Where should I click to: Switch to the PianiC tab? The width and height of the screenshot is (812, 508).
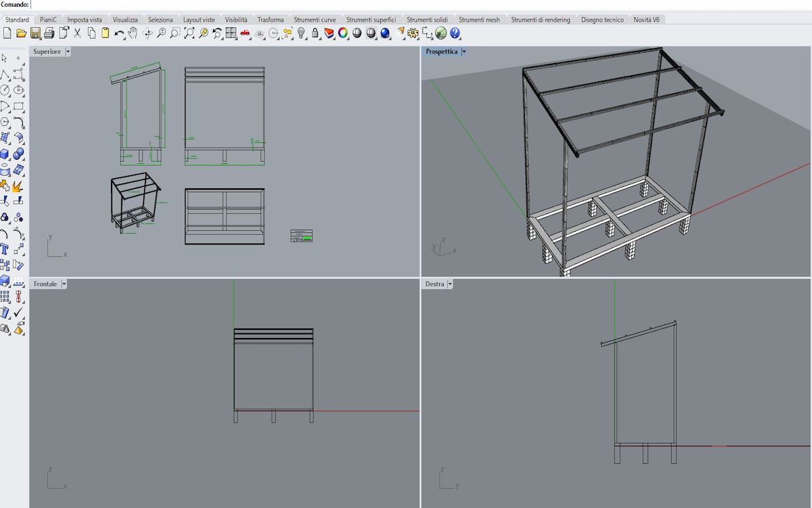pyautogui.click(x=48, y=20)
